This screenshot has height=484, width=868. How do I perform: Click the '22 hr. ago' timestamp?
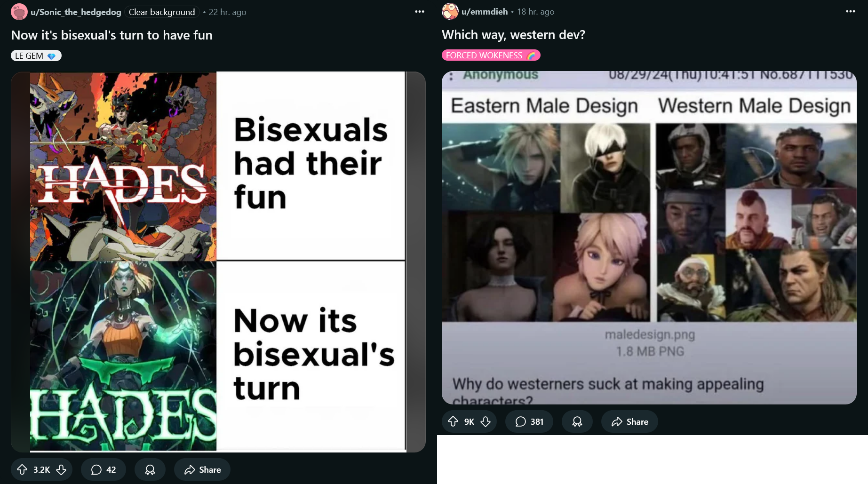[x=227, y=12]
